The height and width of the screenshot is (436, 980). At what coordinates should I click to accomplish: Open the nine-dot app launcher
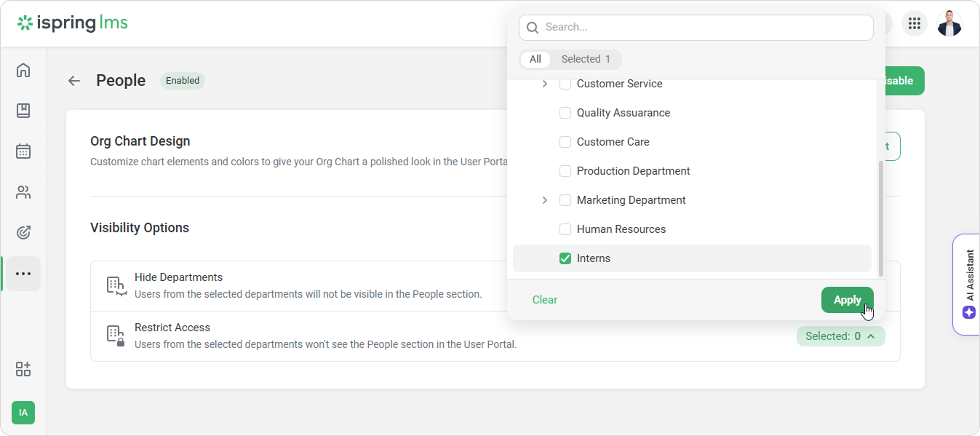915,24
